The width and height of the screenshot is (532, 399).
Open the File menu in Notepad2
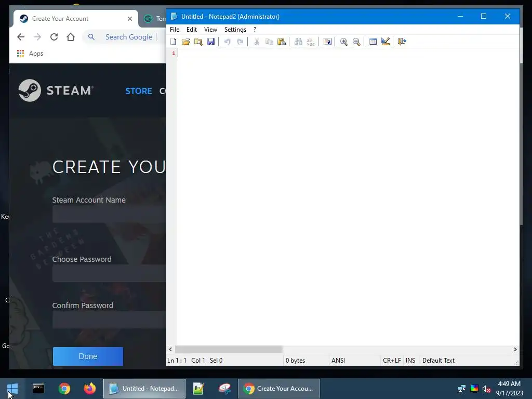pos(175,30)
